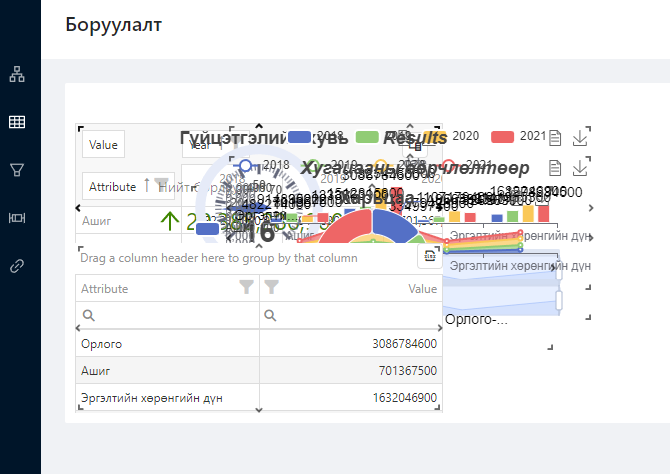Toggle the red 2021 legend series
Image resolution: width=670 pixels, height=474 pixels.
(x=518, y=136)
